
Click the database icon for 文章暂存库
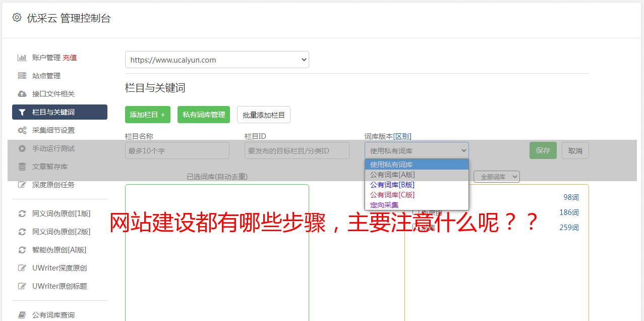click(22, 167)
